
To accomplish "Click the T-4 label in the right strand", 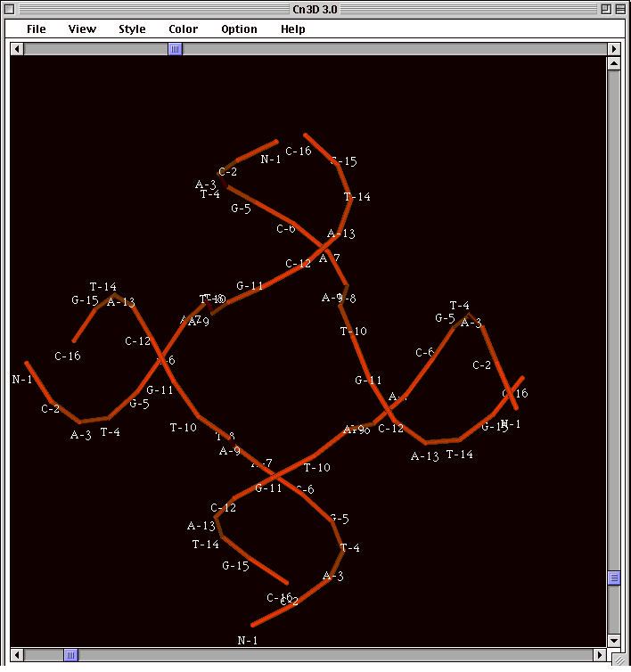I will pos(460,305).
